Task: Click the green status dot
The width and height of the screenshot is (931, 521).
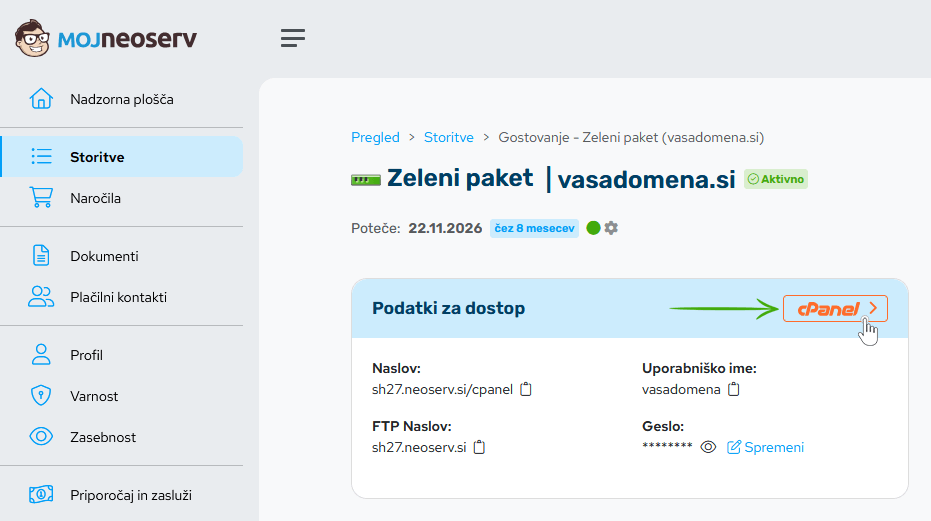Action: [x=593, y=228]
